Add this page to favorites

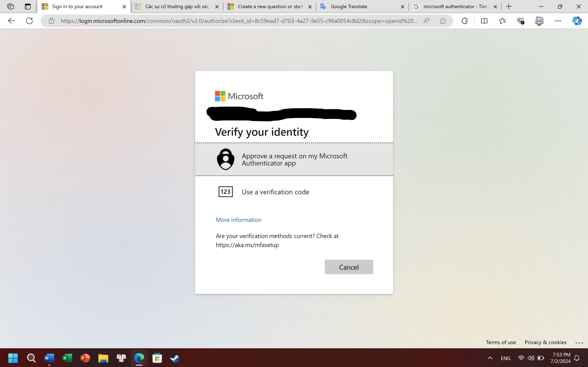point(443,21)
